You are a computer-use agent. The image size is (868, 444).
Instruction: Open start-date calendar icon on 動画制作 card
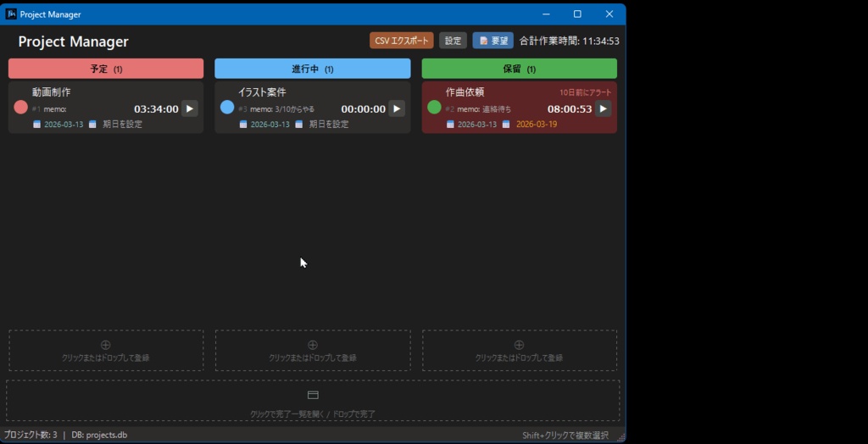click(x=36, y=125)
